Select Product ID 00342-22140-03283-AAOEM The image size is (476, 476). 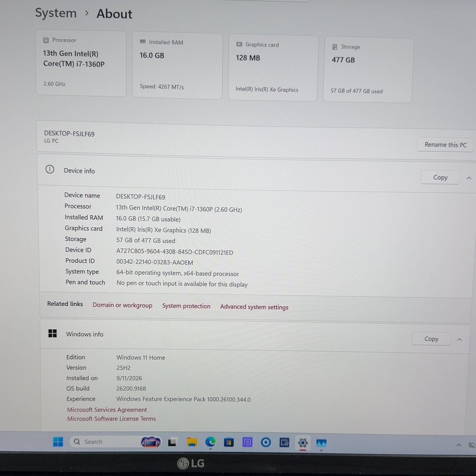click(155, 262)
